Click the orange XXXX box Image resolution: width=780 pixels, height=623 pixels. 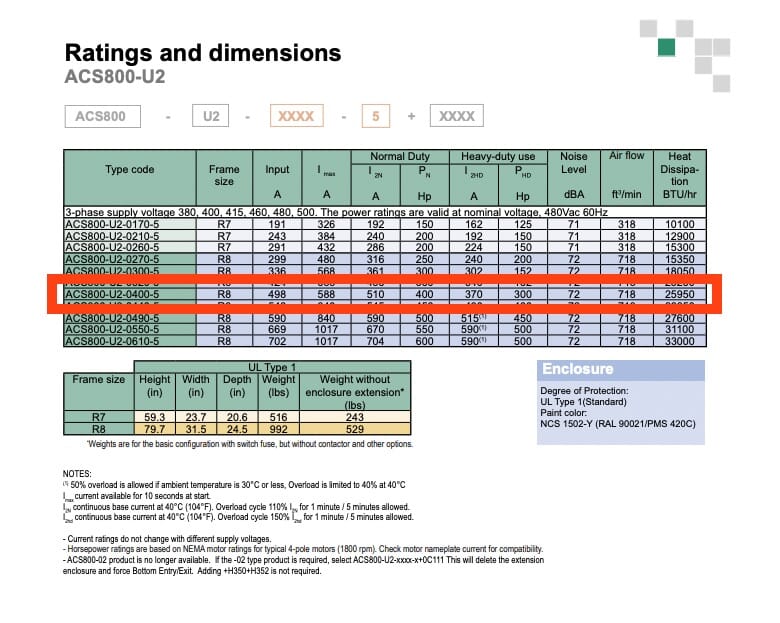point(295,116)
